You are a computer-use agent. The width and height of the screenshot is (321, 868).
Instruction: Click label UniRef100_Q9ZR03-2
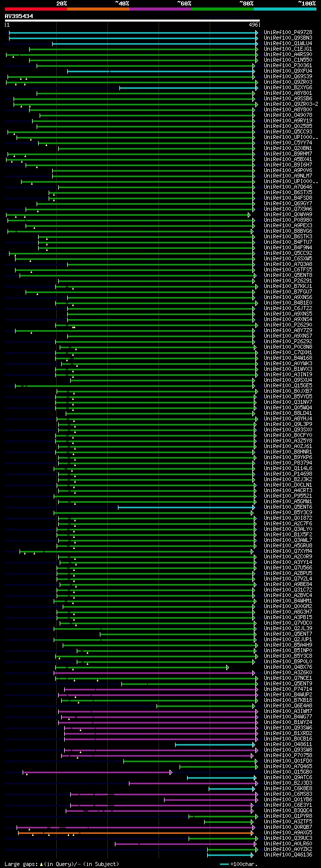pyautogui.click(x=291, y=104)
